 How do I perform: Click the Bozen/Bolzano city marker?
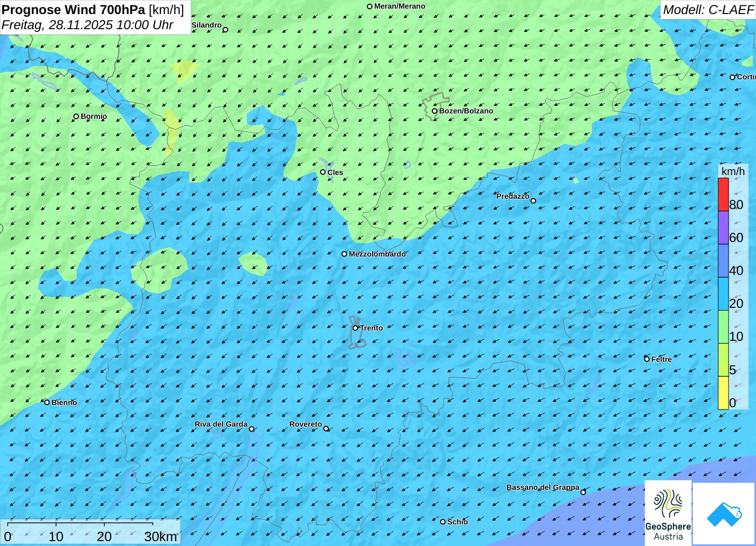pos(435,111)
